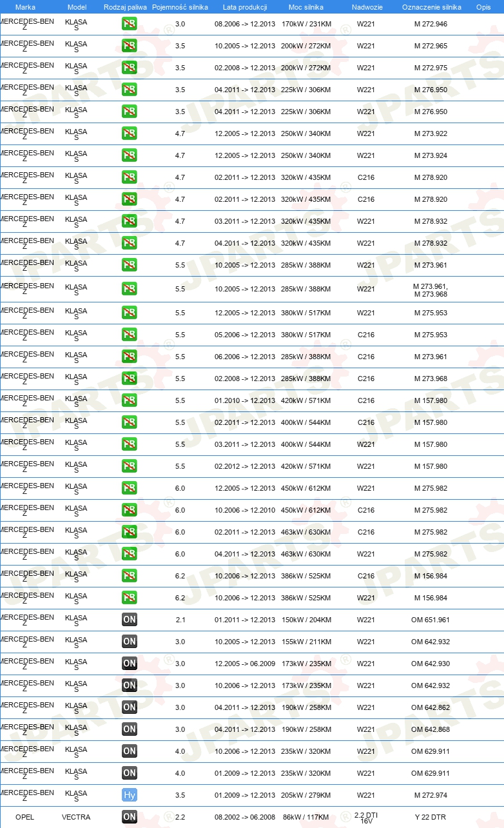Select engine code 'M 272.946'

point(431,24)
